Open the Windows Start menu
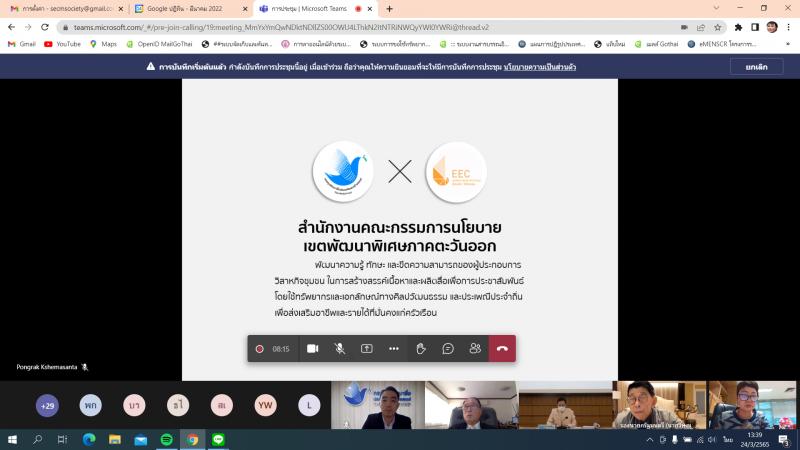Screen dimensions: 800x450 [x=12, y=439]
